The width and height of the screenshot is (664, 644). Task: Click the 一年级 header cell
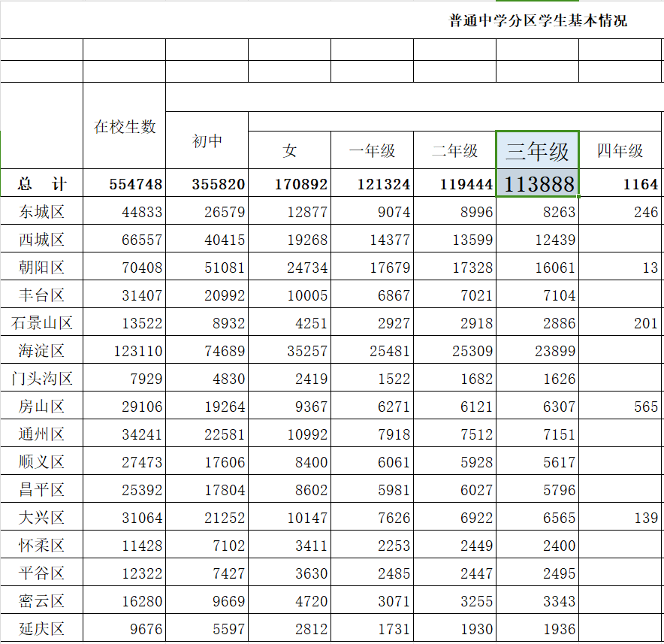(x=372, y=150)
